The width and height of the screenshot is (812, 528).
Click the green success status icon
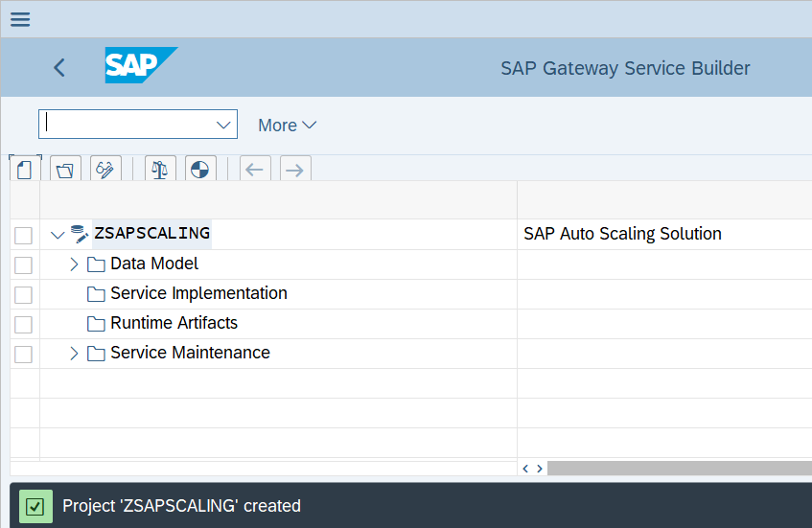pyautogui.click(x=35, y=506)
